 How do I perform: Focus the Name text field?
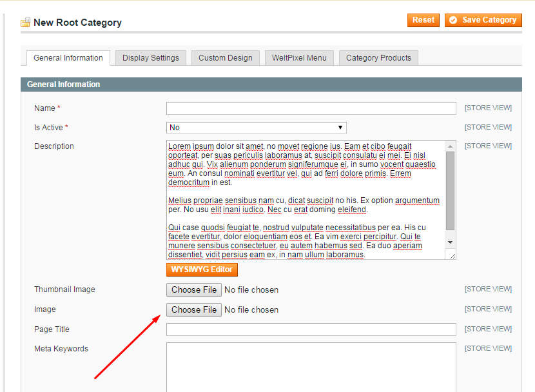[x=311, y=108]
